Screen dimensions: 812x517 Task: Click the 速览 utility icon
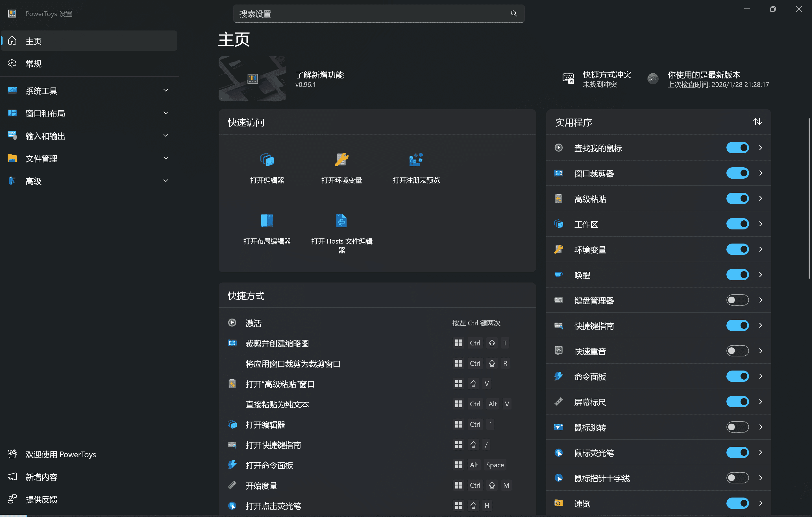click(558, 503)
